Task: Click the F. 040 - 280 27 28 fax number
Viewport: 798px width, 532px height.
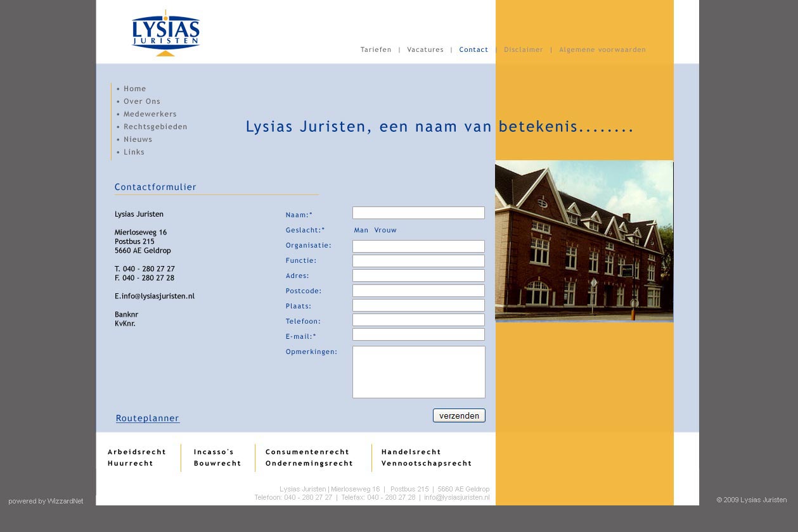Action: [x=145, y=277]
